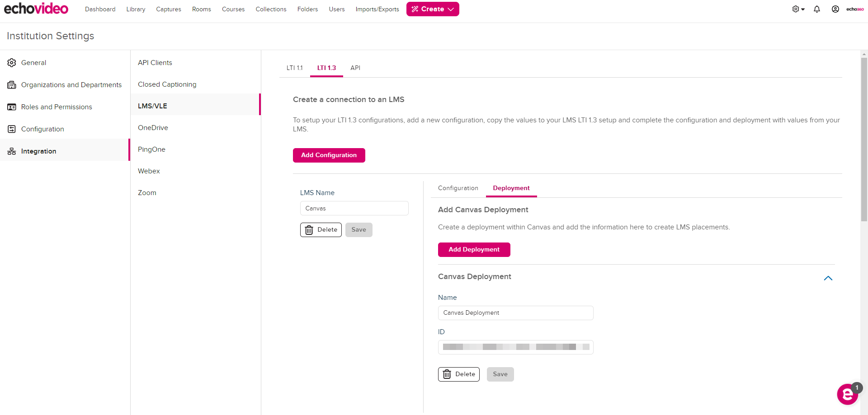Image resolution: width=868 pixels, height=415 pixels.
Task: Delete the Canvas LMS configuration
Action: point(321,230)
